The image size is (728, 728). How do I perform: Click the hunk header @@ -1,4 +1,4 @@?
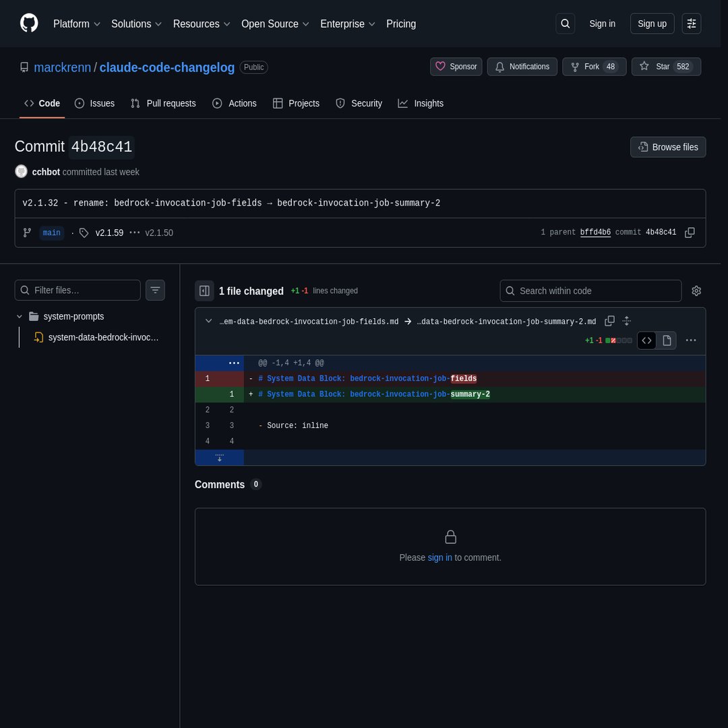[291, 363]
